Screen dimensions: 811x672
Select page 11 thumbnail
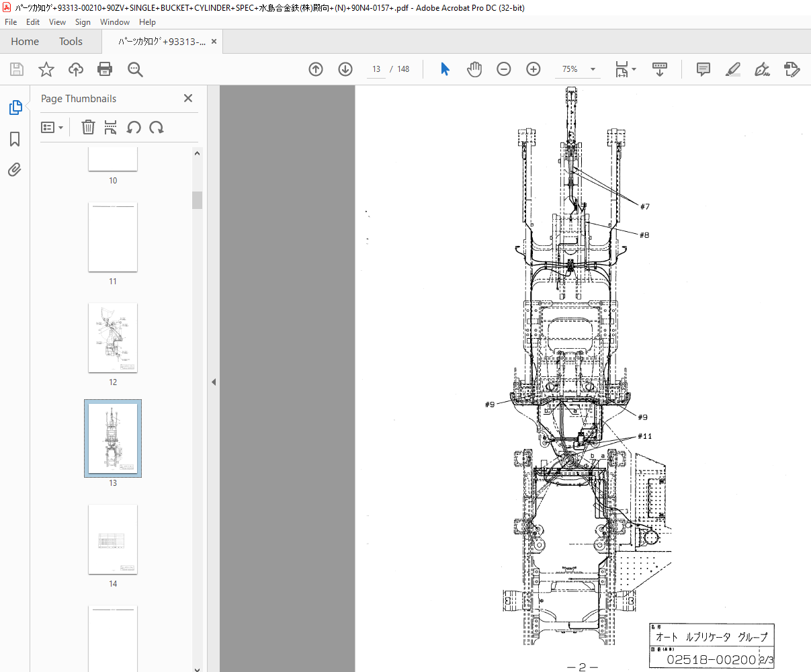pyautogui.click(x=113, y=237)
